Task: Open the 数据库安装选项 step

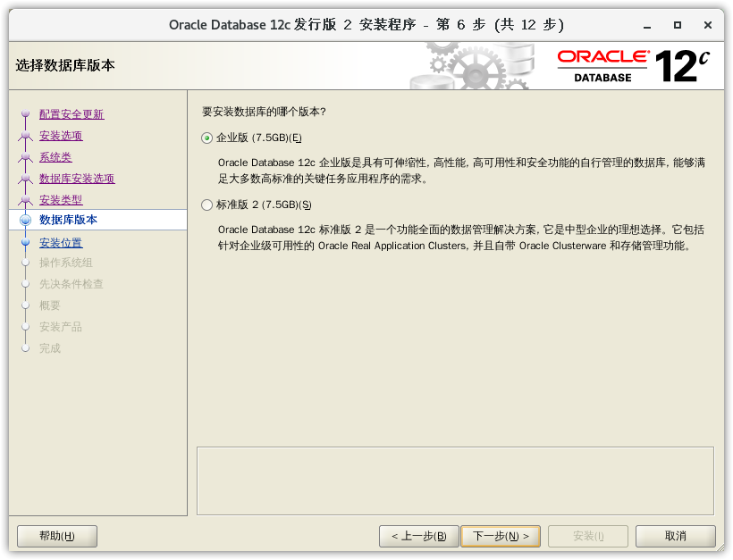Action: coord(77,179)
